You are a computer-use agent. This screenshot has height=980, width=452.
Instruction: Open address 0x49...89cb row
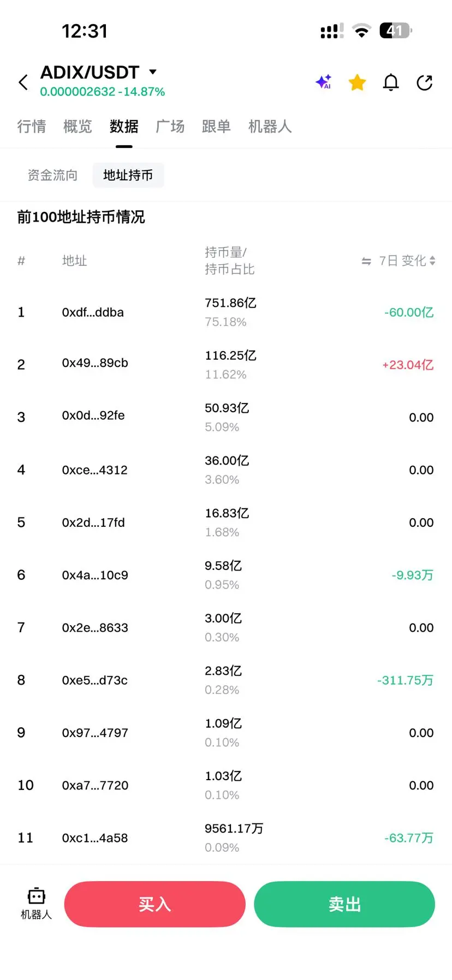point(95,363)
